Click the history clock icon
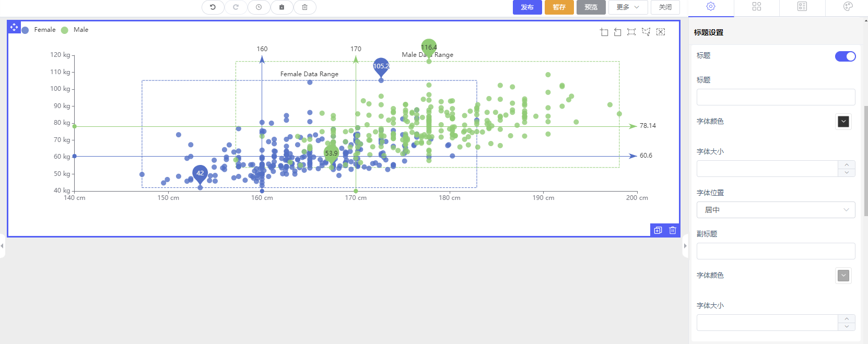Screen dimensions: 868x344 pos(259,7)
